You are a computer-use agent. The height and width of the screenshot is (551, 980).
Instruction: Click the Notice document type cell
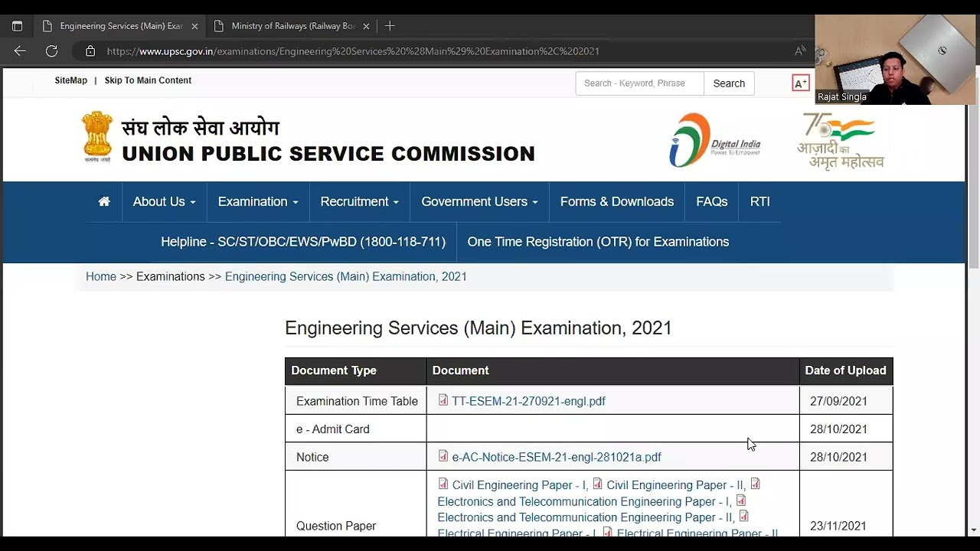pos(356,457)
